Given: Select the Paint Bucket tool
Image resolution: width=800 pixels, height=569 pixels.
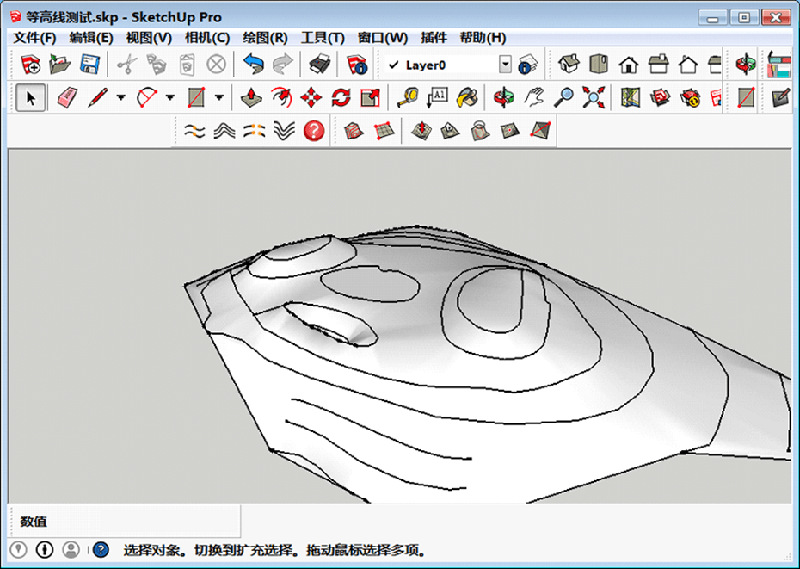Looking at the screenshot, I should [467, 97].
